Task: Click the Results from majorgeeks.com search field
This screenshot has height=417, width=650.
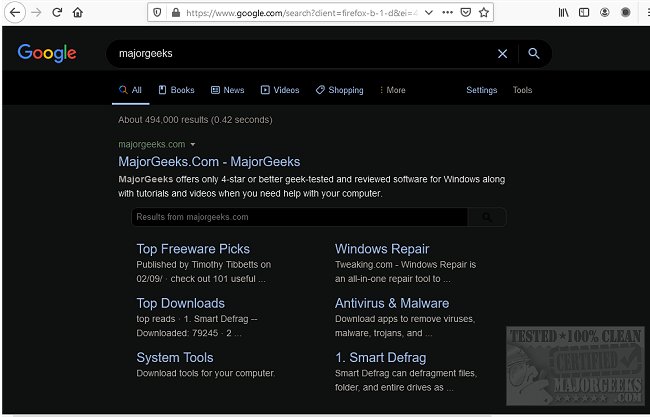Action: pyautogui.click(x=299, y=217)
